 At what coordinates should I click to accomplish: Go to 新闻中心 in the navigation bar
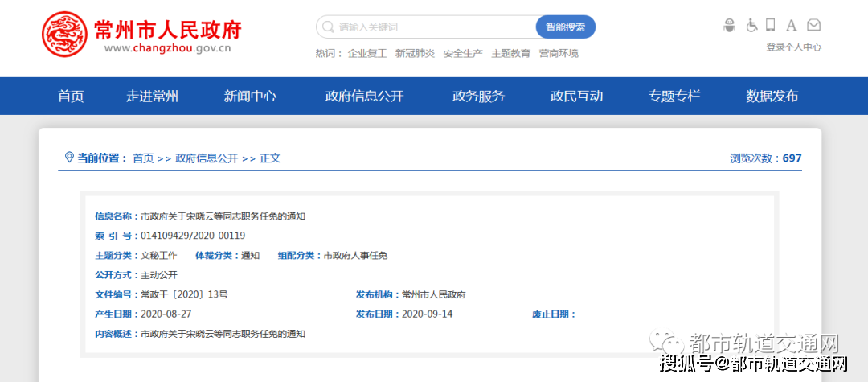click(x=250, y=96)
